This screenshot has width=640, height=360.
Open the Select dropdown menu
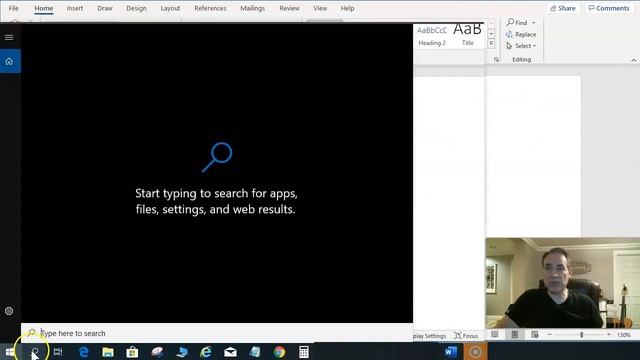pos(521,46)
